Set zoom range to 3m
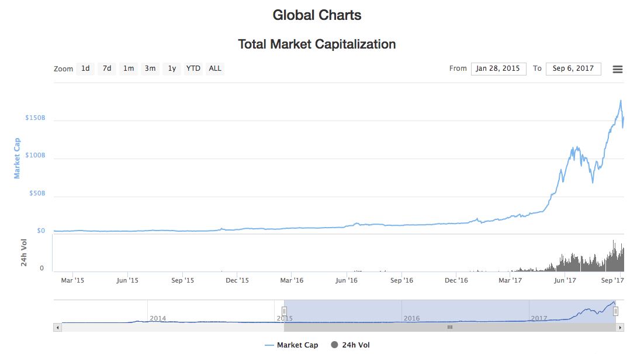The width and height of the screenshot is (644, 354). pos(150,68)
